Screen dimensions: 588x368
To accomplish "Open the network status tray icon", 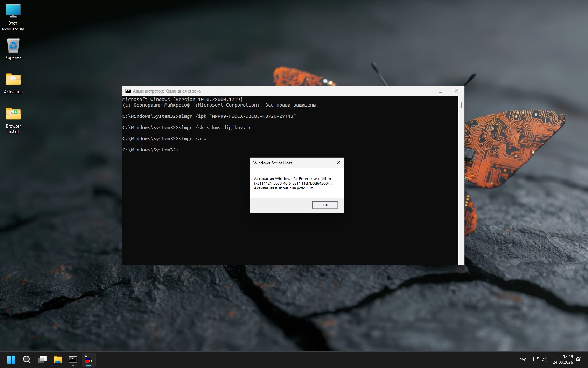I will 536,360.
